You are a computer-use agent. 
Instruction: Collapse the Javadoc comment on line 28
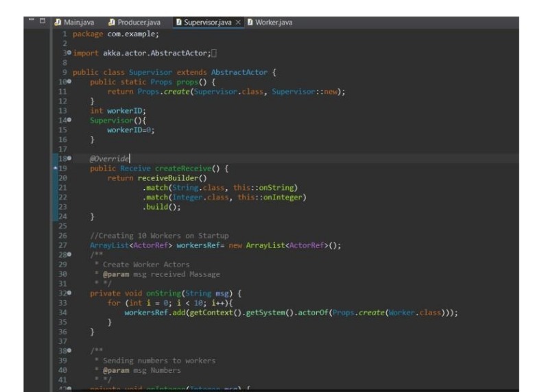click(x=69, y=254)
